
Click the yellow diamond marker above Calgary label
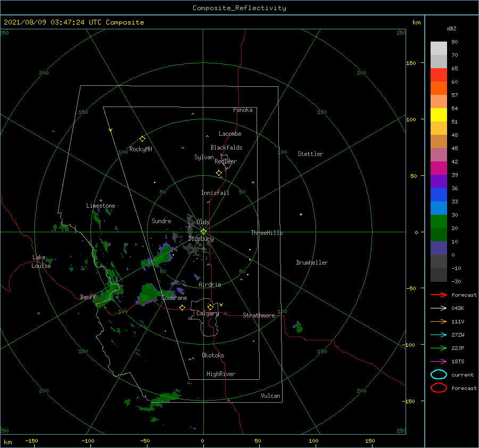click(210, 307)
